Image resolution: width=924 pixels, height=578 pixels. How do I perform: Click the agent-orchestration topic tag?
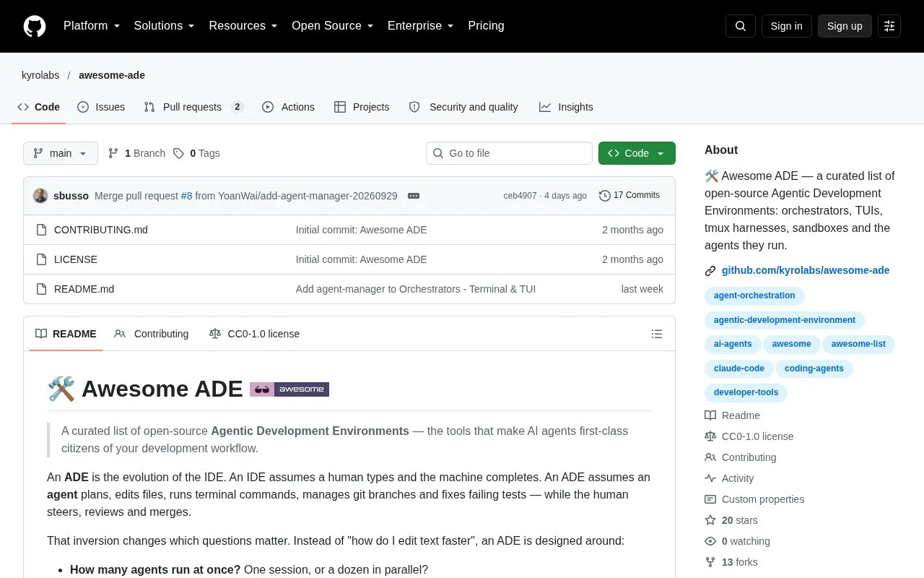pos(754,296)
